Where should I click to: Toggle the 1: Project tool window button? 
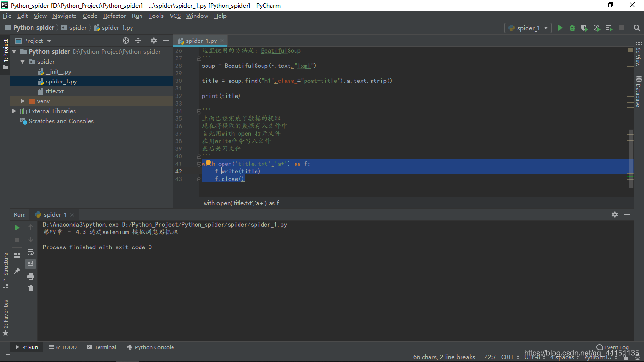click(5, 54)
